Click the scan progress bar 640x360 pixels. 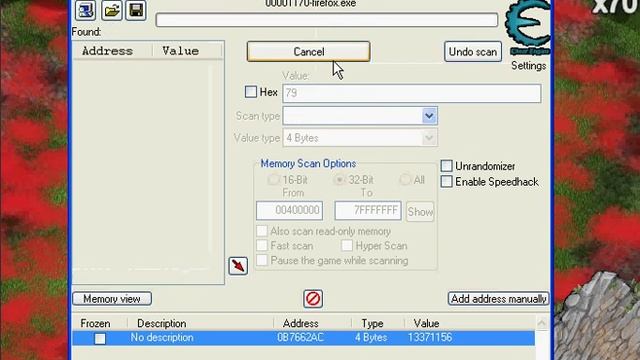pyautogui.click(x=327, y=20)
